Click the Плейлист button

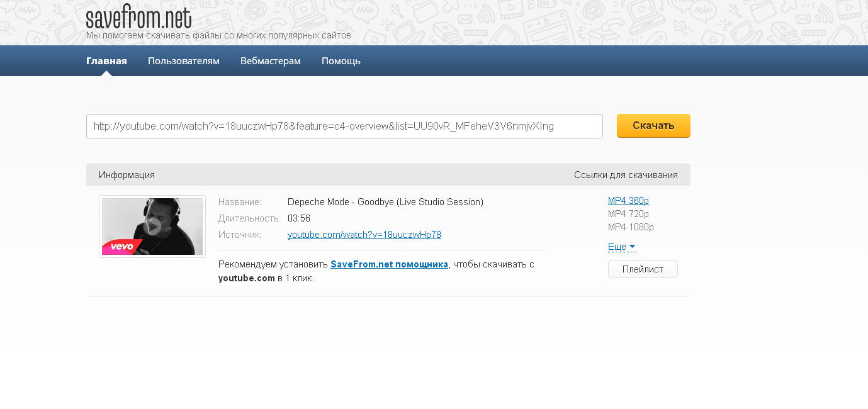[642, 269]
